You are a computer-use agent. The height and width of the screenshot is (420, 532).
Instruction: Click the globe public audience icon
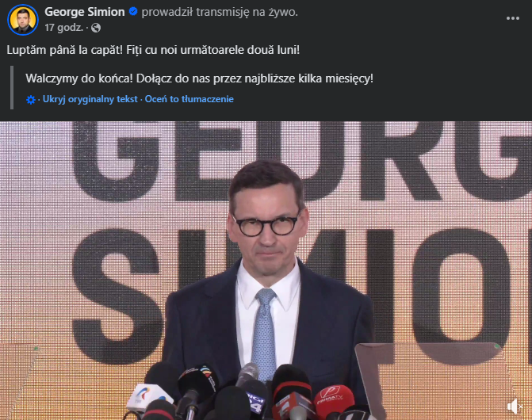coord(96,28)
